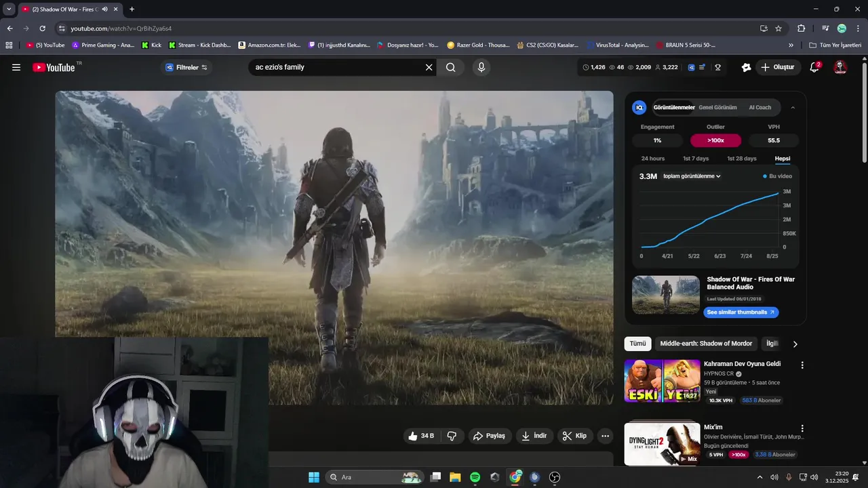Select Middle-earth: Shadow of Mordor chip
The image size is (868, 488).
tap(706, 344)
